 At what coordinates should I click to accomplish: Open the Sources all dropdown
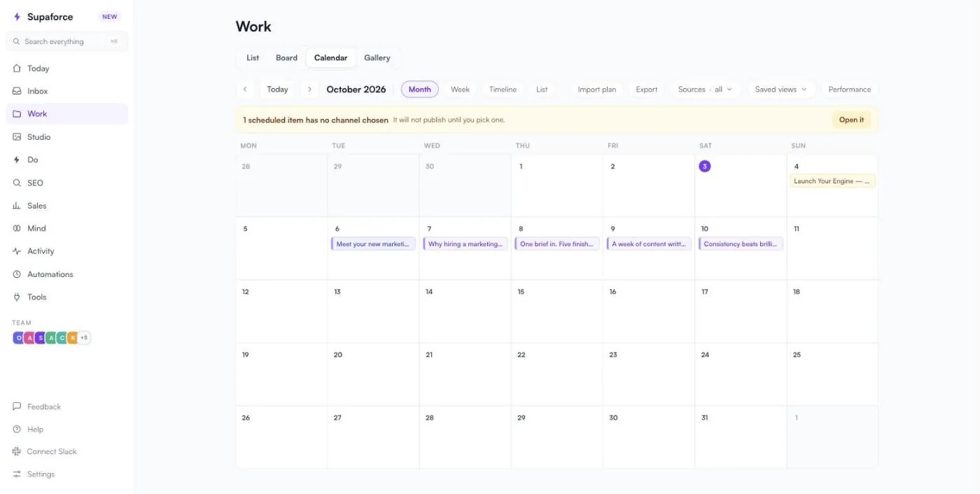tap(705, 90)
